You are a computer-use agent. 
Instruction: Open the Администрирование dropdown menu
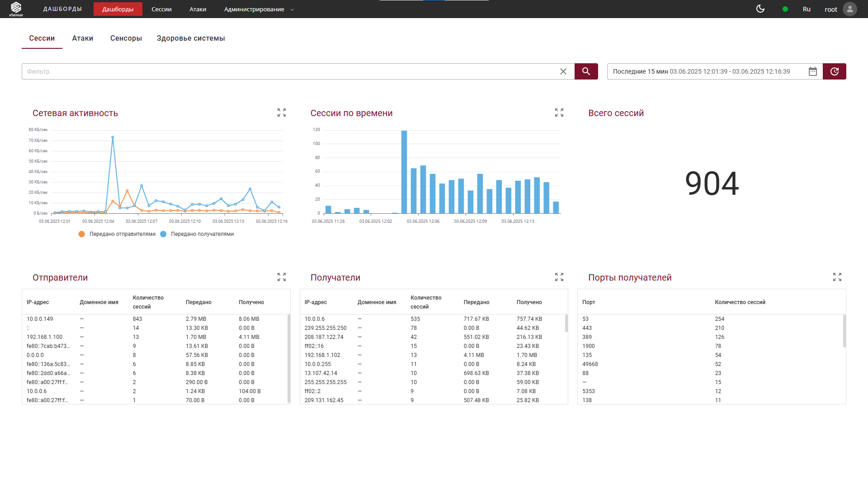click(x=259, y=9)
